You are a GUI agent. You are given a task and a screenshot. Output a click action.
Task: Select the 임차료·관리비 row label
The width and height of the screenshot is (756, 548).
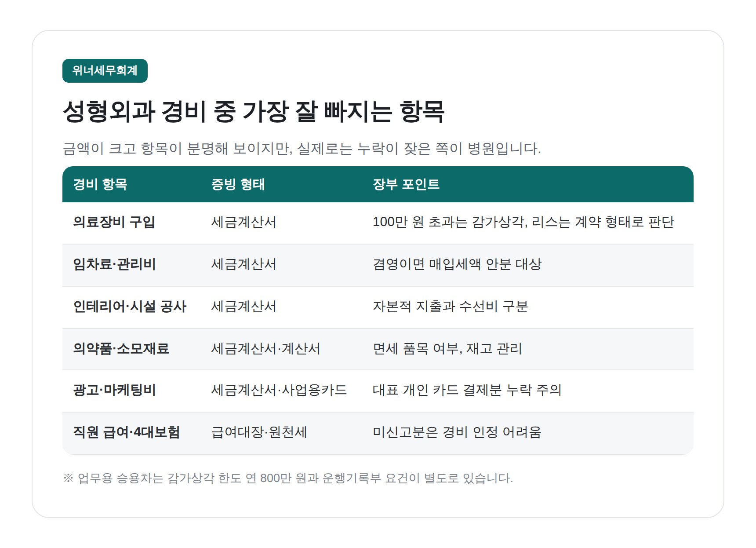tap(114, 264)
